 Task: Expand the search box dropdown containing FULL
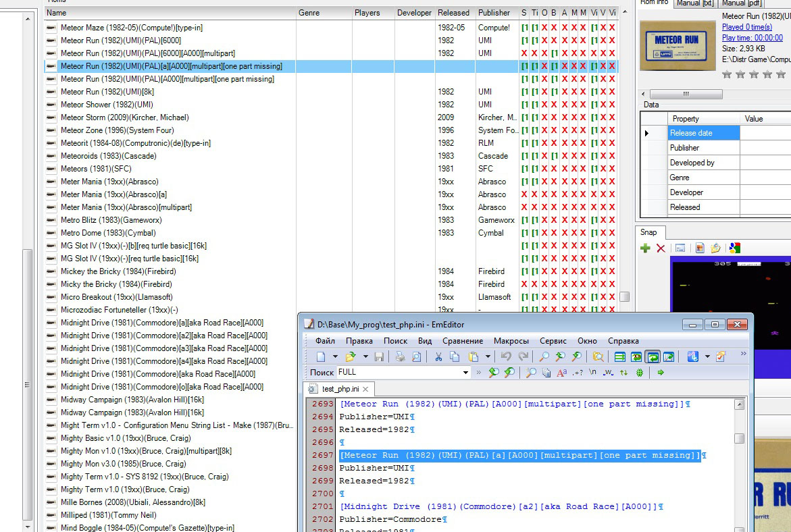[x=465, y=373]
